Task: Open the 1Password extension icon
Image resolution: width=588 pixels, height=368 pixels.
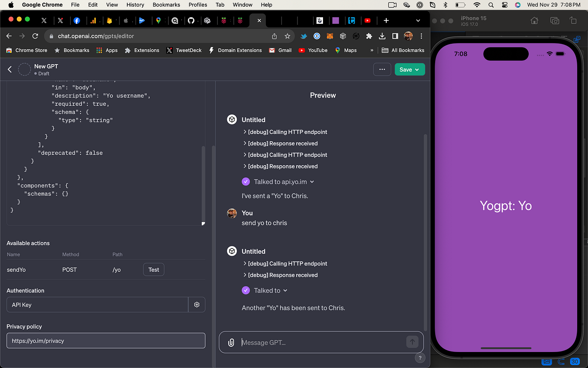Action: coord(317,36)
